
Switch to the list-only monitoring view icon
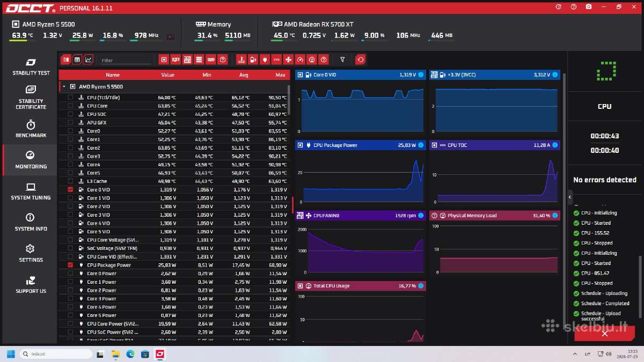click(x=65, y=60)
